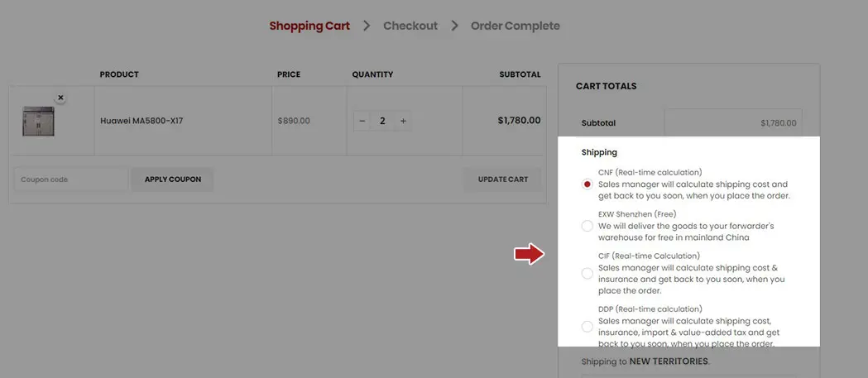Choose DDP real-time calculation shipping
Screen dimensions: 868x378
pos(587,327)
